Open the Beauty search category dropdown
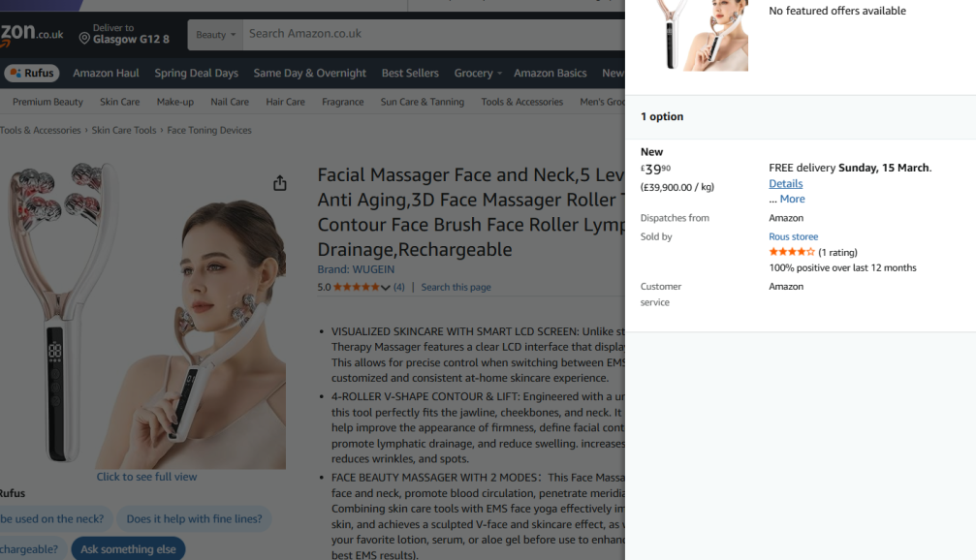Image resolution: width=976 pixels, height=560 pixels. pos(215,35)
